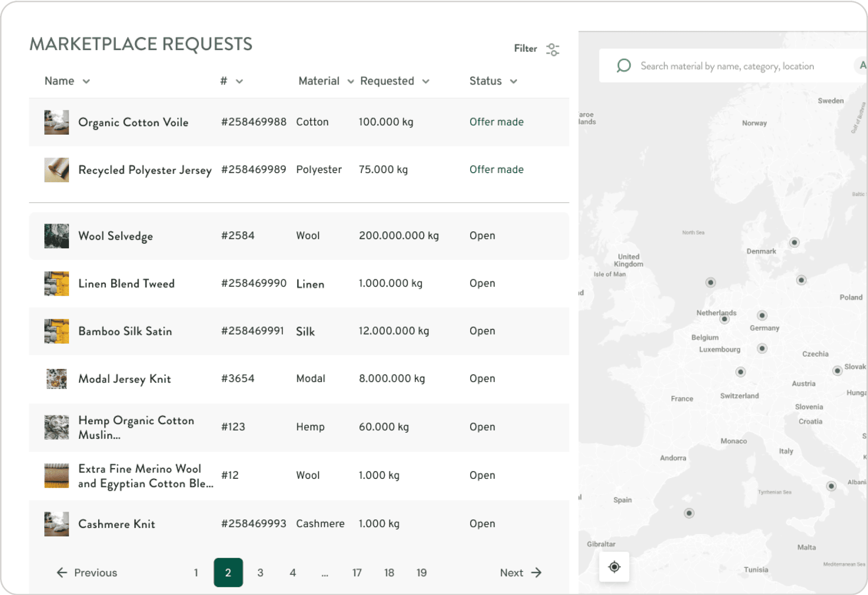Expand the Status column dropdown

tap(514, 82)
